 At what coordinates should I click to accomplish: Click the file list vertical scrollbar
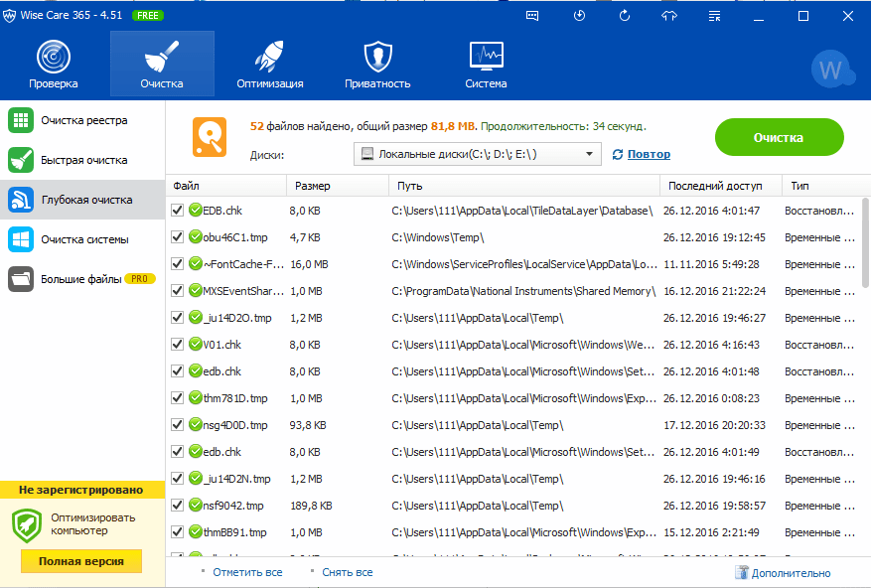[863, 258]
